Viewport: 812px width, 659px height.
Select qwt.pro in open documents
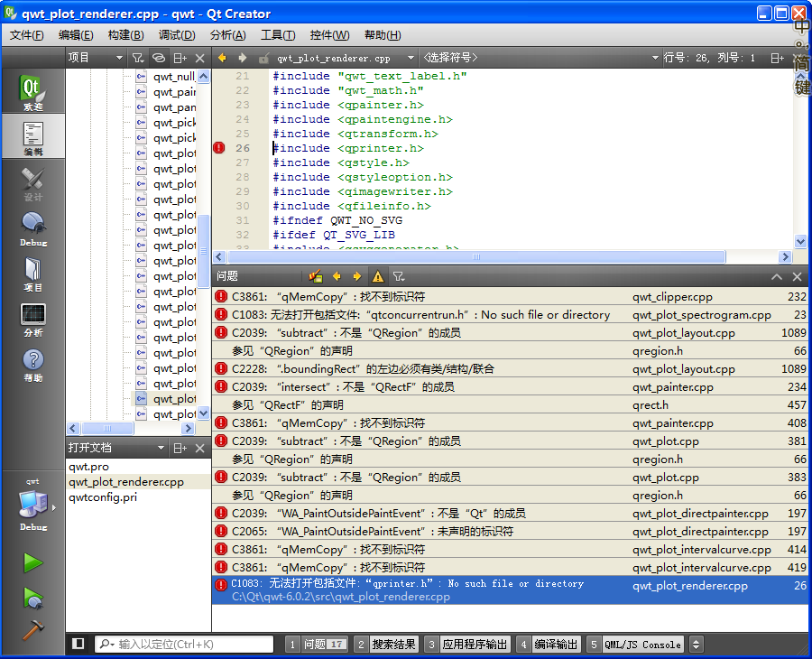(x=88, y=467)
